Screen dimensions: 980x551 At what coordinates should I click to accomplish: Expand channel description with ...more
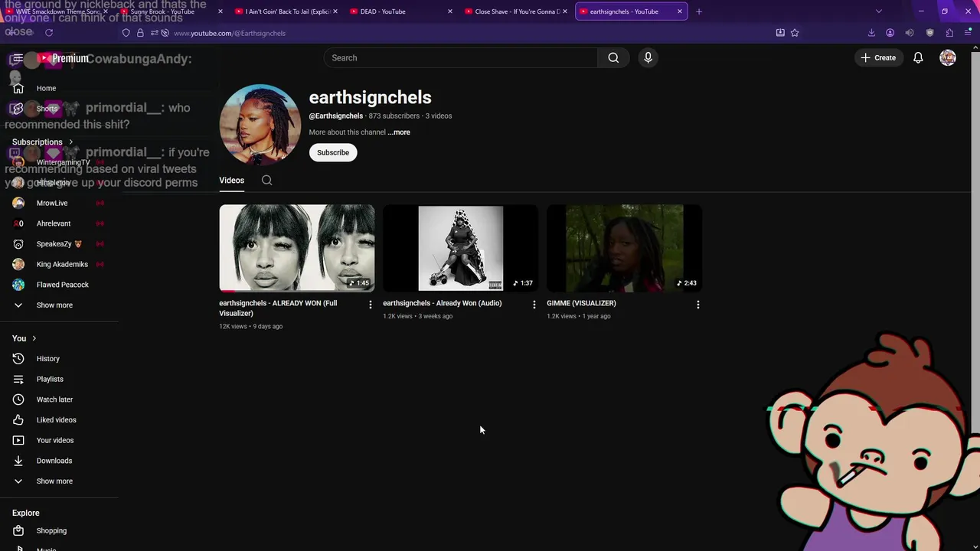pos(399,132)
